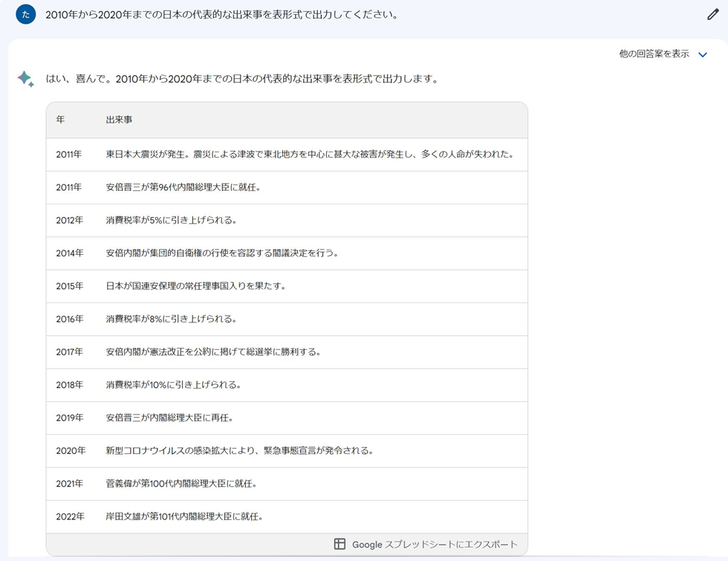
Task: Click 2011年 cell beside 安倍晋三 第96代
Action: 68,187
